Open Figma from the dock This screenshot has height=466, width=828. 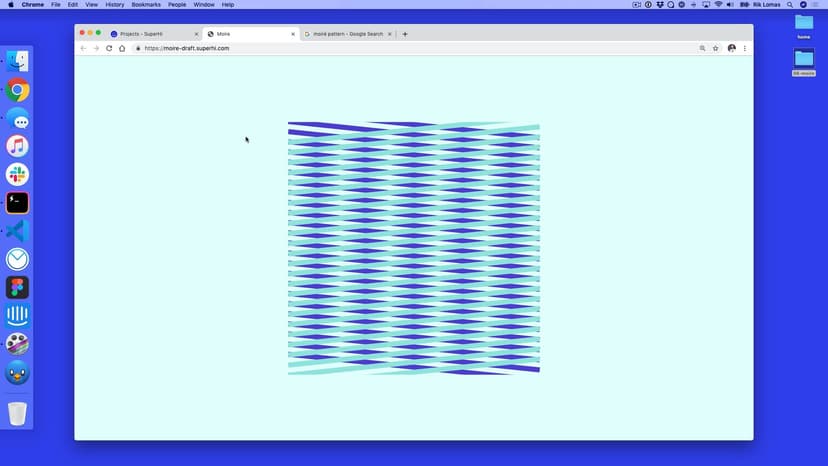coord(17,288)
